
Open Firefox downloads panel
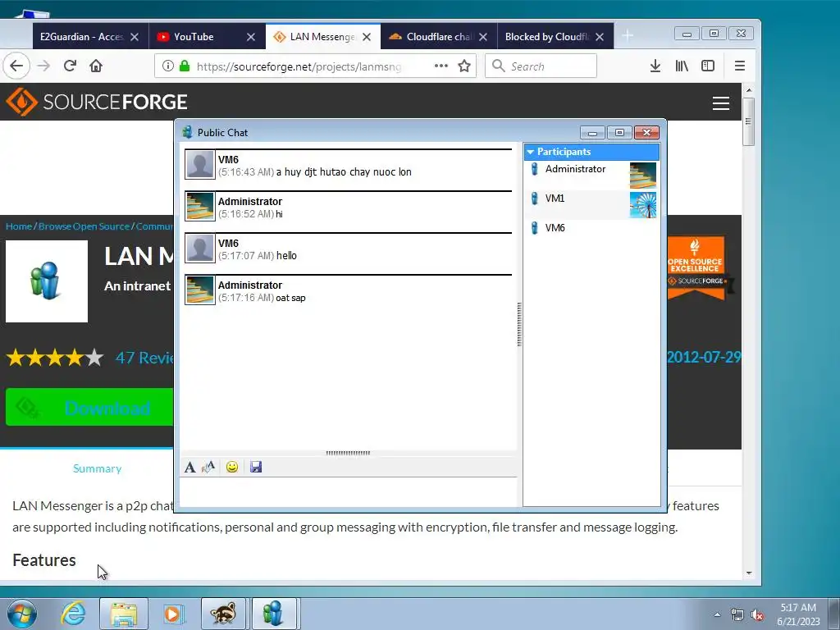coord(655,66)
